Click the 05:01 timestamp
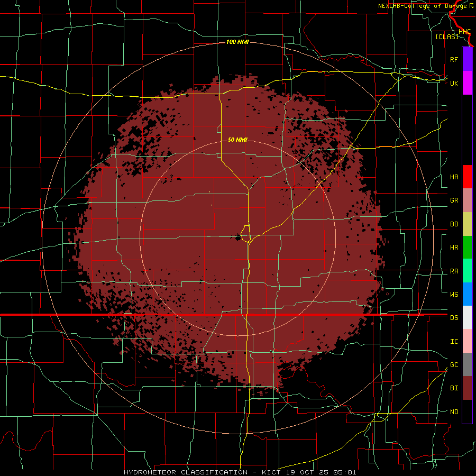The width and height of the screenshot is (476, 476). coord(344,472)
